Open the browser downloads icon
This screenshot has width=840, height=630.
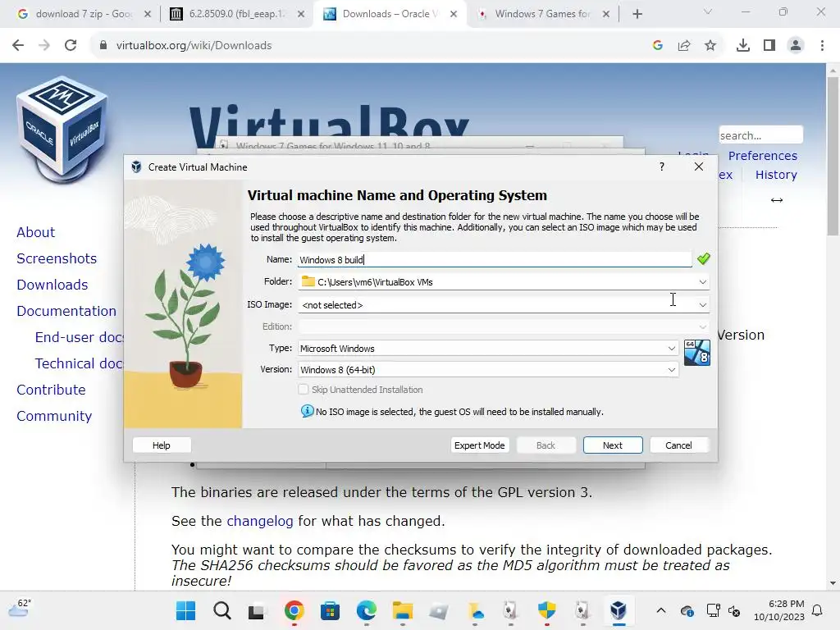[x=743, y=46]
